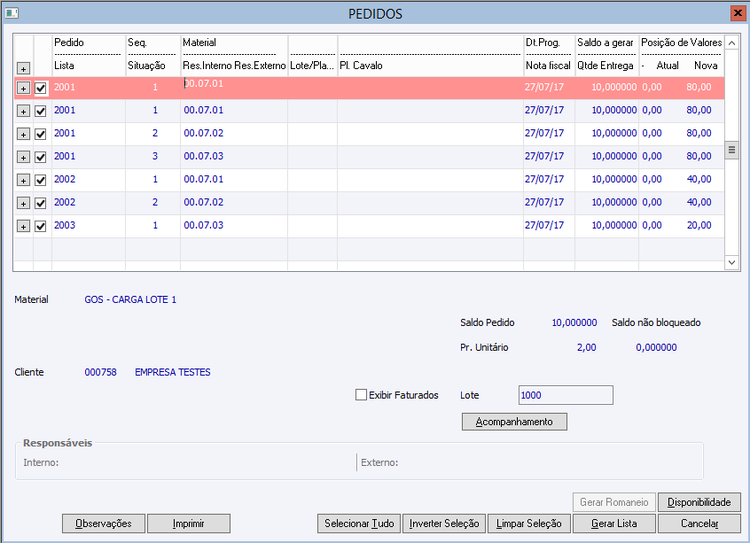
Task: Open the Acompanhamento button
Action: [514, 421]
